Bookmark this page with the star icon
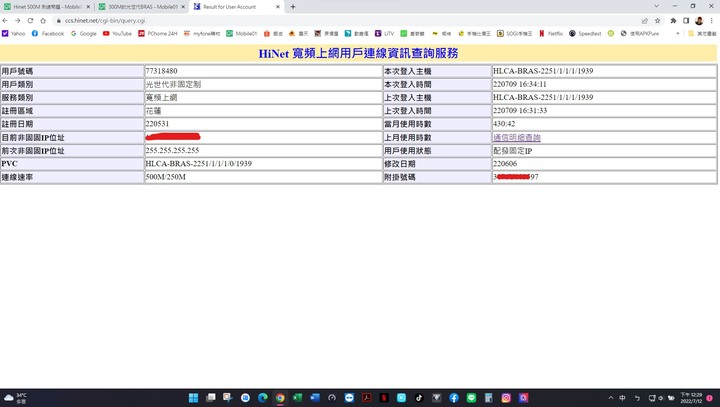Image resolution: width=720 pixels, height=407 pixels. tap(658, 21)
